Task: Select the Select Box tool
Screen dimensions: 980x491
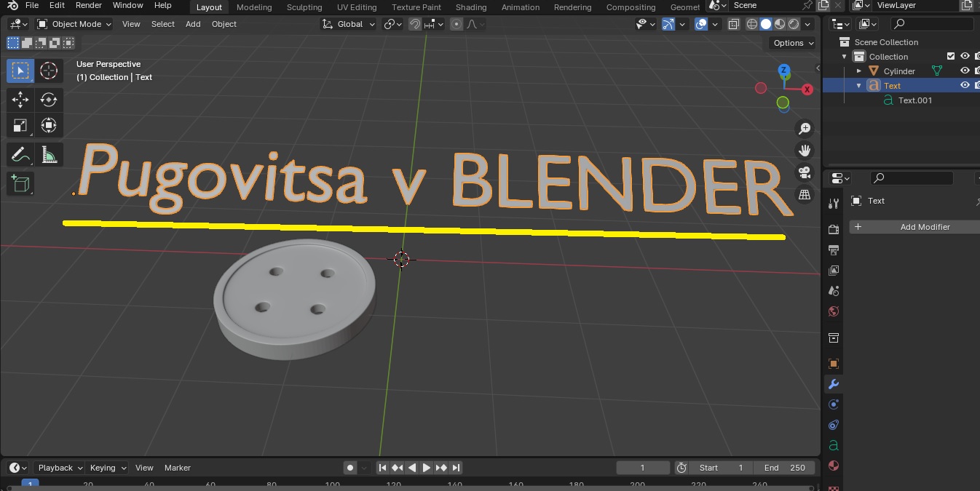Action: click(x=20, y=71)
